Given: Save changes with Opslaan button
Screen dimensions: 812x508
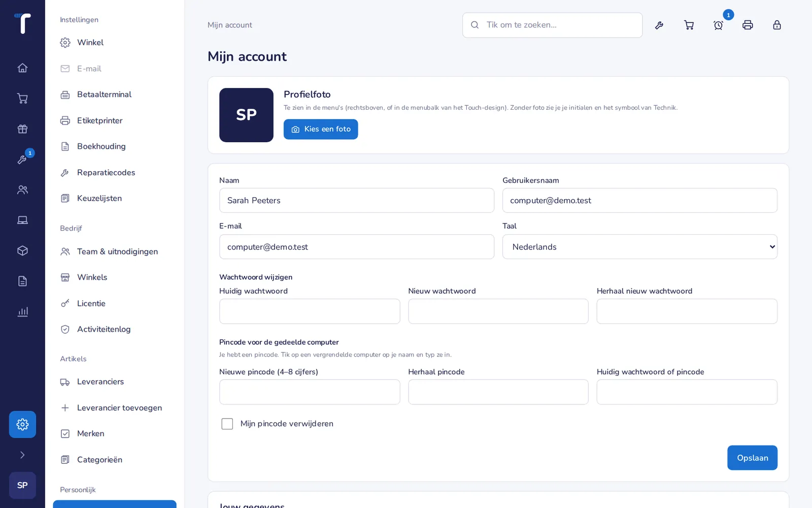Looking at the screenshot, I should [752, 458].
